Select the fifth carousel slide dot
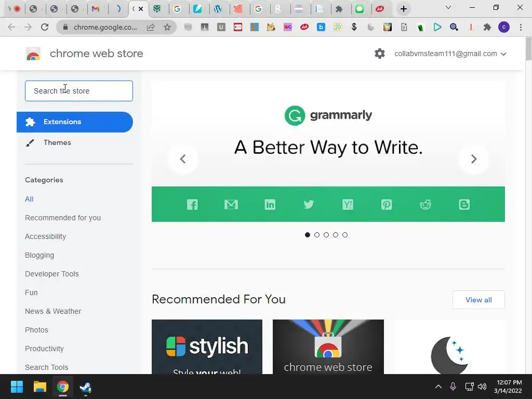This screenshot has width=532, height=399. pos(345,235)
